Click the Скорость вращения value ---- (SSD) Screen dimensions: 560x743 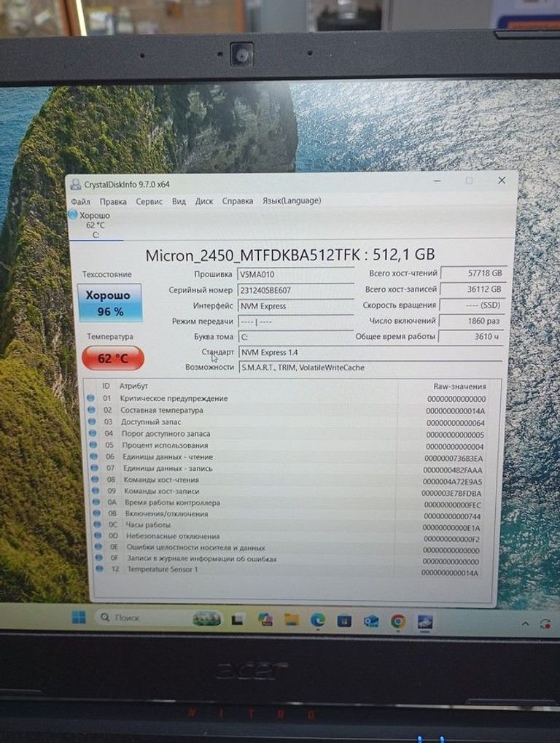click(472, 306)
